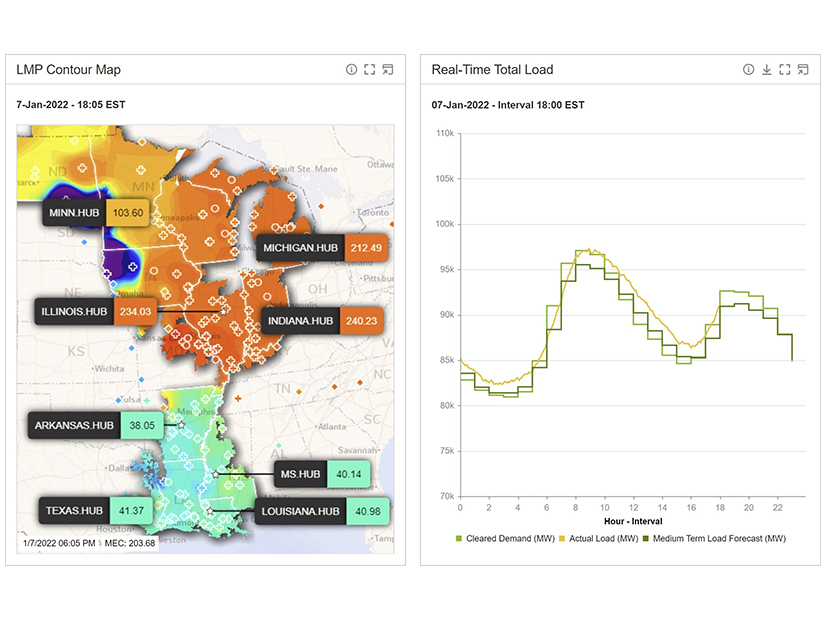Pop out the Real-Time Total Load panel
The image size is (826, 620).
coord(803,69)
